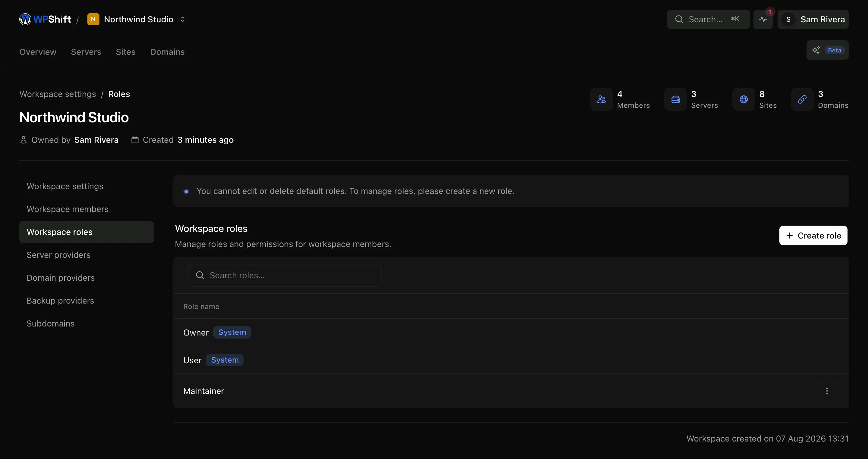This screenshot has width=868, height=459.
Task: Click the Roles breadcrumb
Action: [119, 94]
